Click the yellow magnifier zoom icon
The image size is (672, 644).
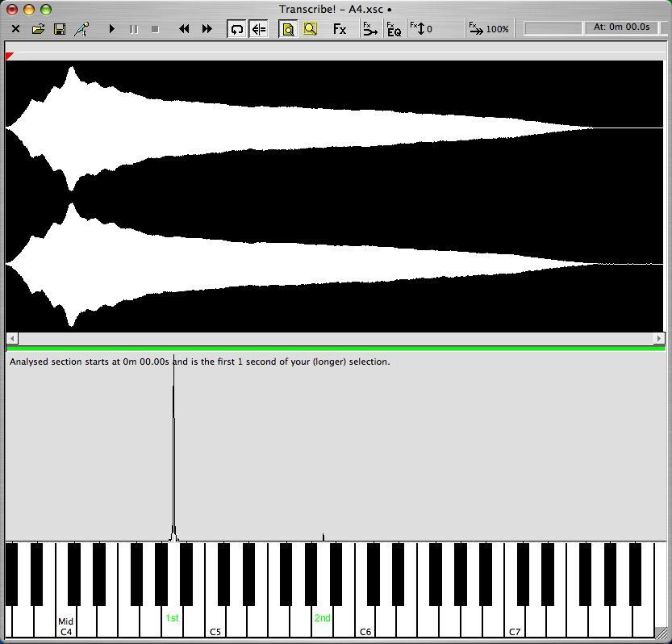coord(310,29)
